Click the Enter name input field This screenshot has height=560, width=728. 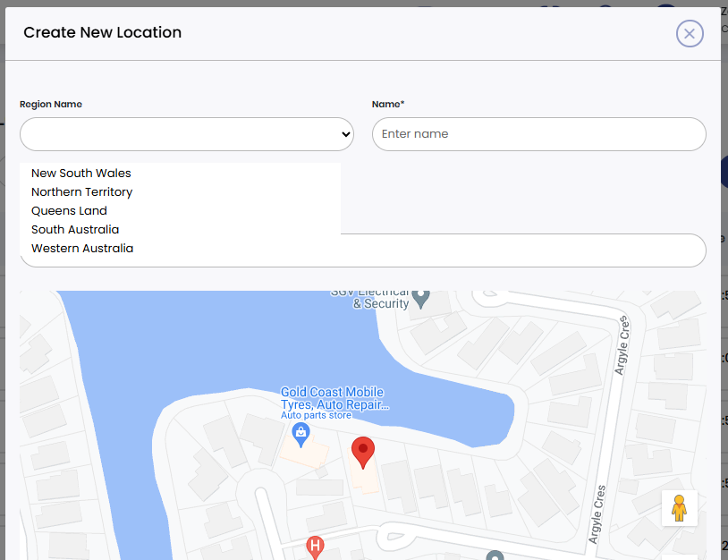tap(538, 134)
